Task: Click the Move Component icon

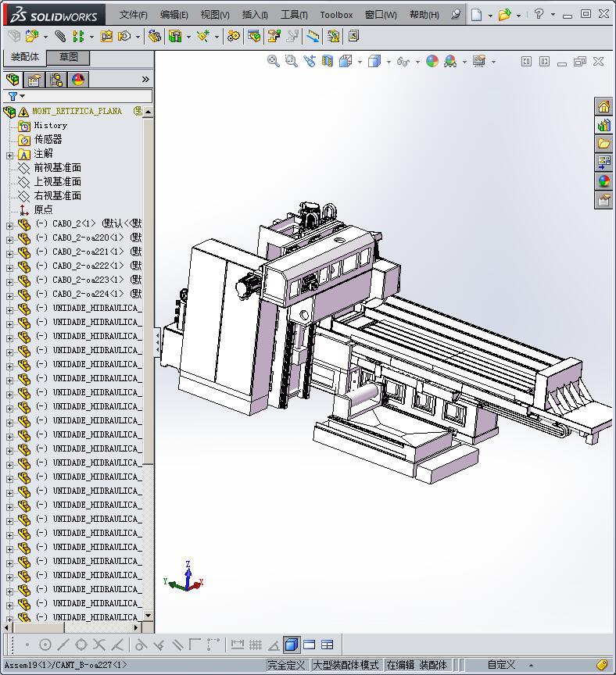Action: click(x=124, y=36)
